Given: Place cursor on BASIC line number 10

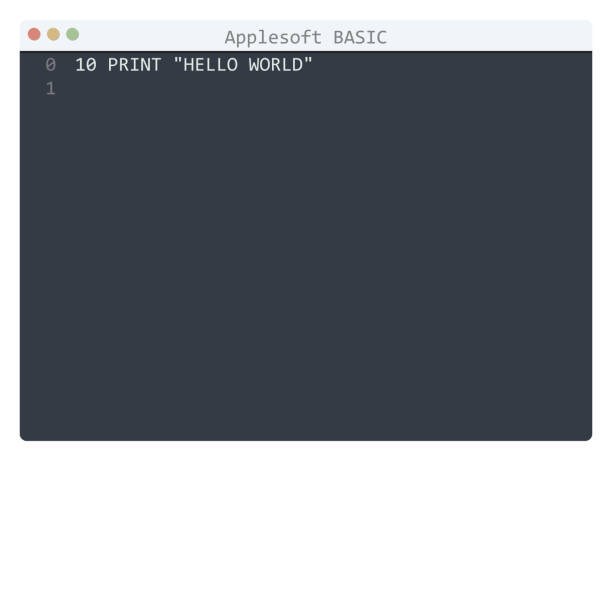Looking at the screenshot, I should click(86, 65).
